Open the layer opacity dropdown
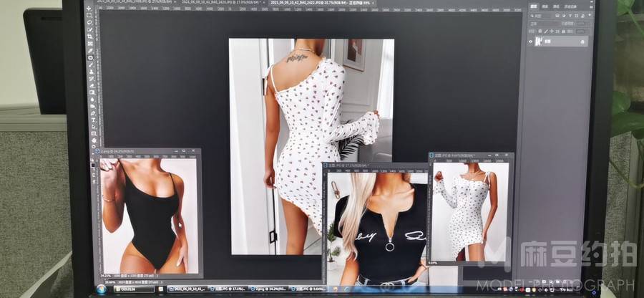 pos(581,24)
